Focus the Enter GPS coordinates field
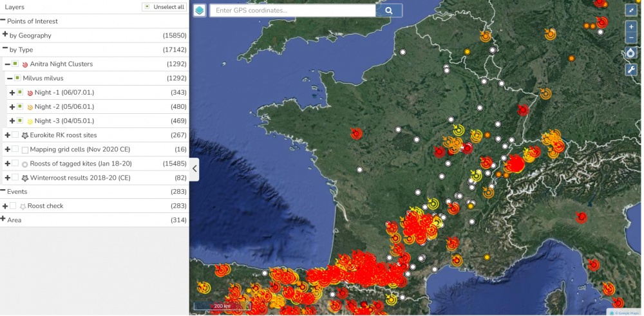 pyautogui.click(x=293, y=10)
